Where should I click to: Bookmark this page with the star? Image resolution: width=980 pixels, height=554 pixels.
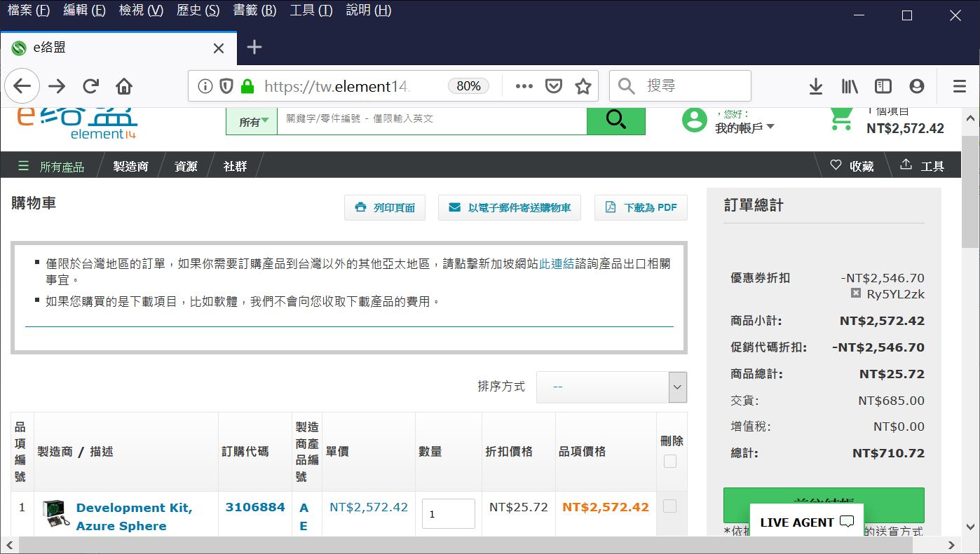pos(583,86)
